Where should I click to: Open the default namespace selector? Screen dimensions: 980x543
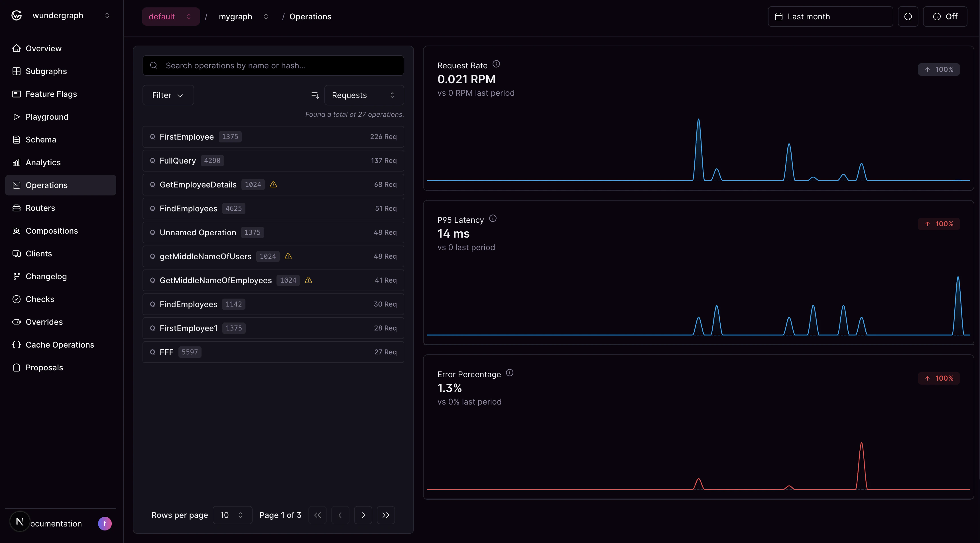pyautogui.click(x=170, y=16)
